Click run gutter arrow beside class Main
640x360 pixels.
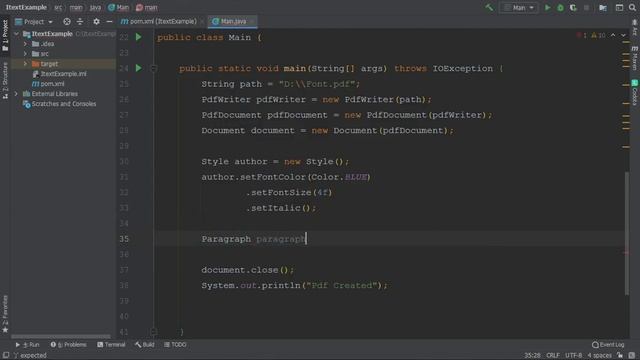[x=138, y=37]
